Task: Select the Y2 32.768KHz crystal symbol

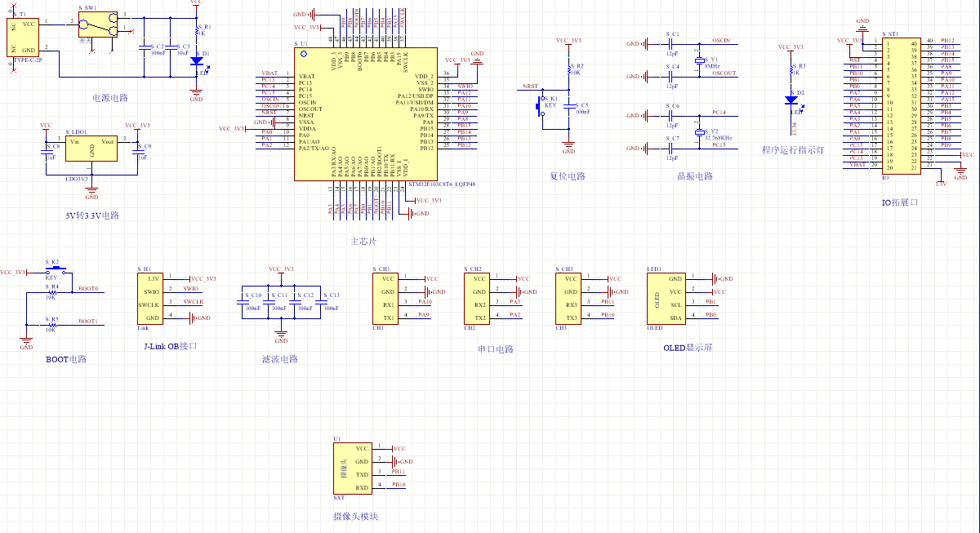Action: [699, 132]
